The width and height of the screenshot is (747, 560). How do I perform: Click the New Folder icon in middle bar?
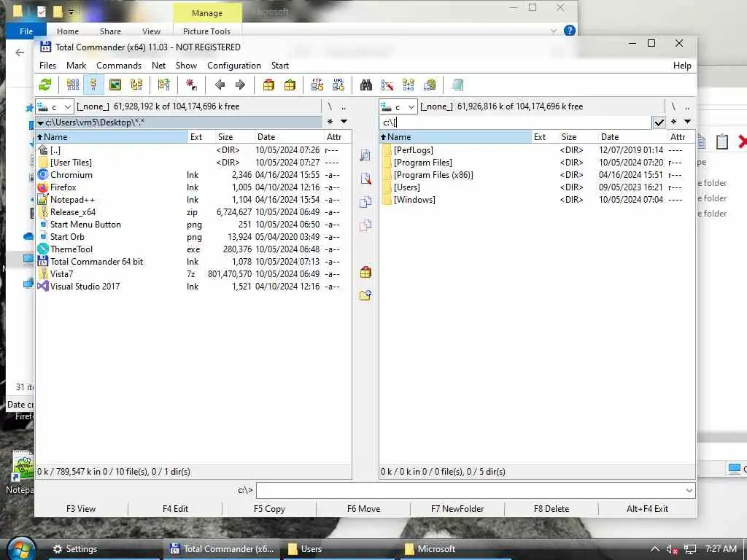365,295
